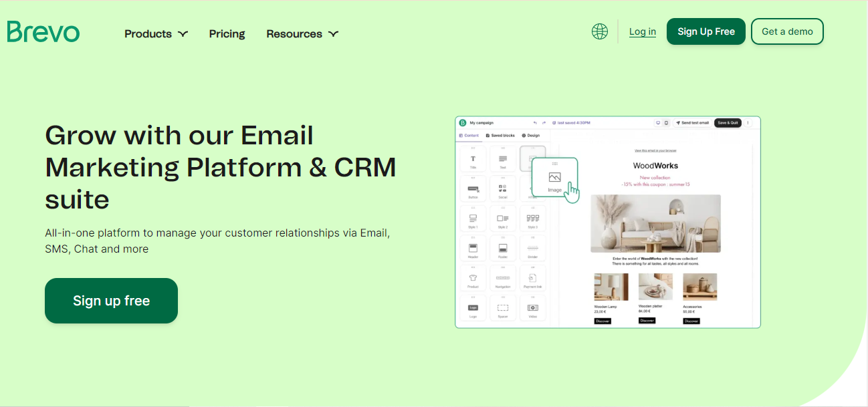Switch to the Saved blocks tab
Screen dimensions: 868x407
click(500, 136)
